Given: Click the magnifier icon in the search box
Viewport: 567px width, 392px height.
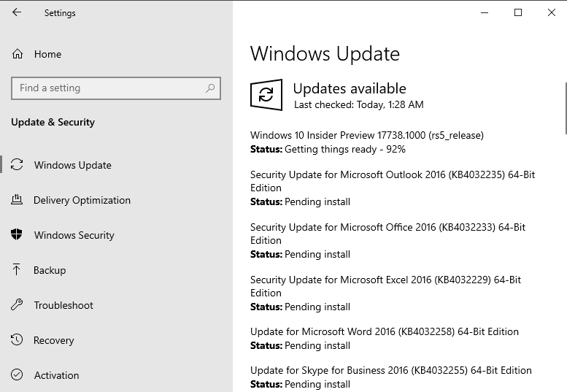Looking at the screenshot, I should [x=210, y=88].
